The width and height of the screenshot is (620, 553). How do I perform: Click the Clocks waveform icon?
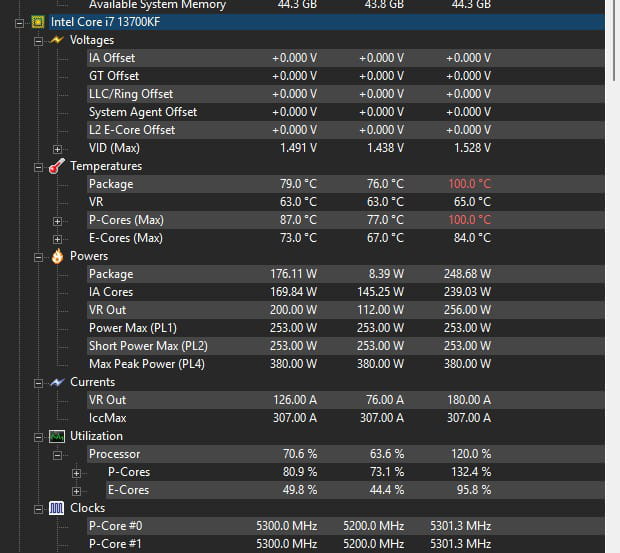coord(57,508)
